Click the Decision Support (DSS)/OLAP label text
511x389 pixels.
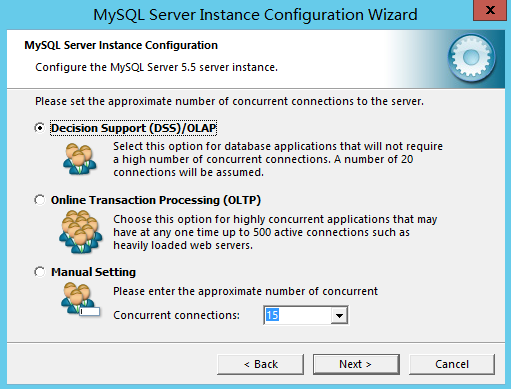[134, 128]
